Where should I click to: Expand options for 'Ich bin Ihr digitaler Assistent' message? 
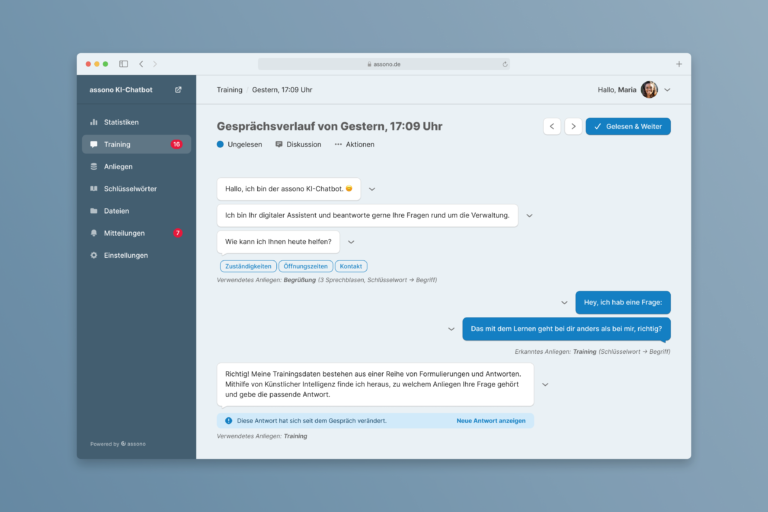(529, 216)
